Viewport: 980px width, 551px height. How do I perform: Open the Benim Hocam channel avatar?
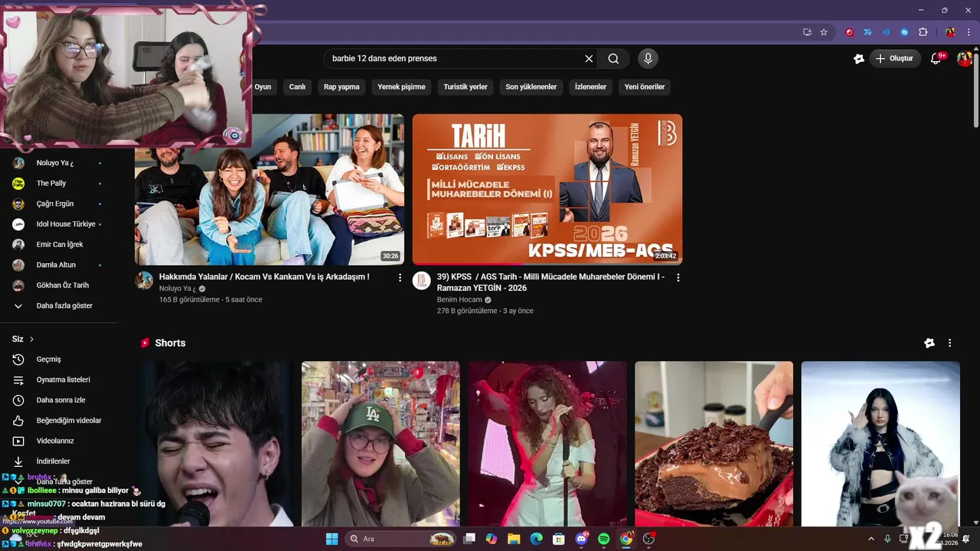422,280
